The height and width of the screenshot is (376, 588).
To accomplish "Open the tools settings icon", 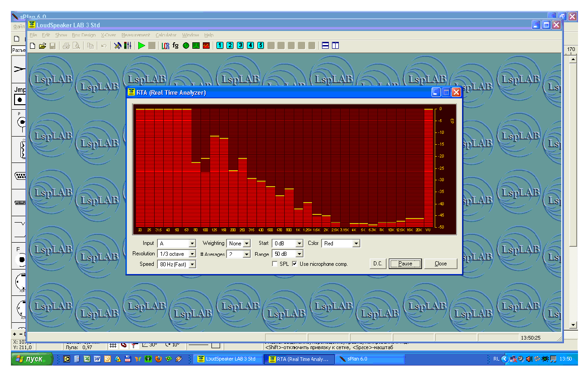I will pyautogui.click(x=118, y=46).
